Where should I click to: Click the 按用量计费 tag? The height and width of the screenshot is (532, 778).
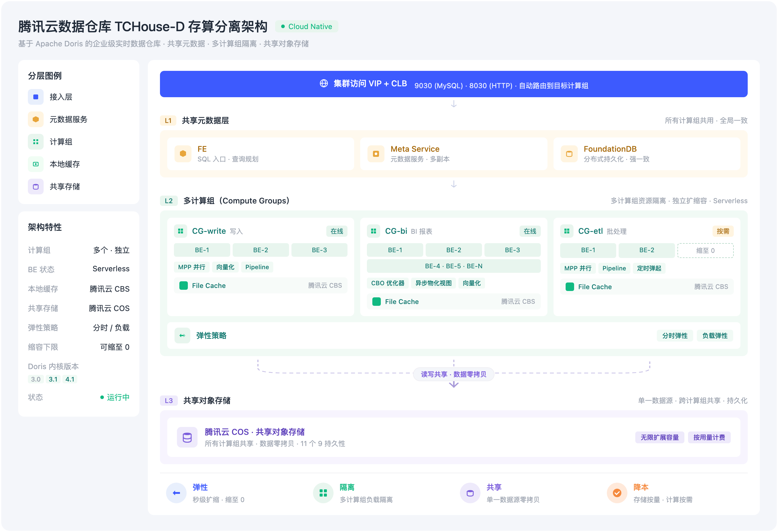pyautogui.click(x=709, y=438)
